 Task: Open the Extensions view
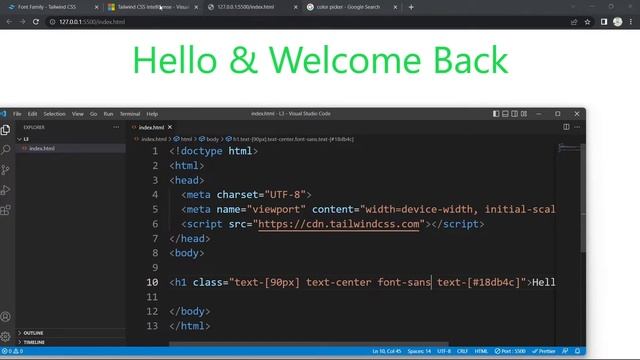click(6, 210)
